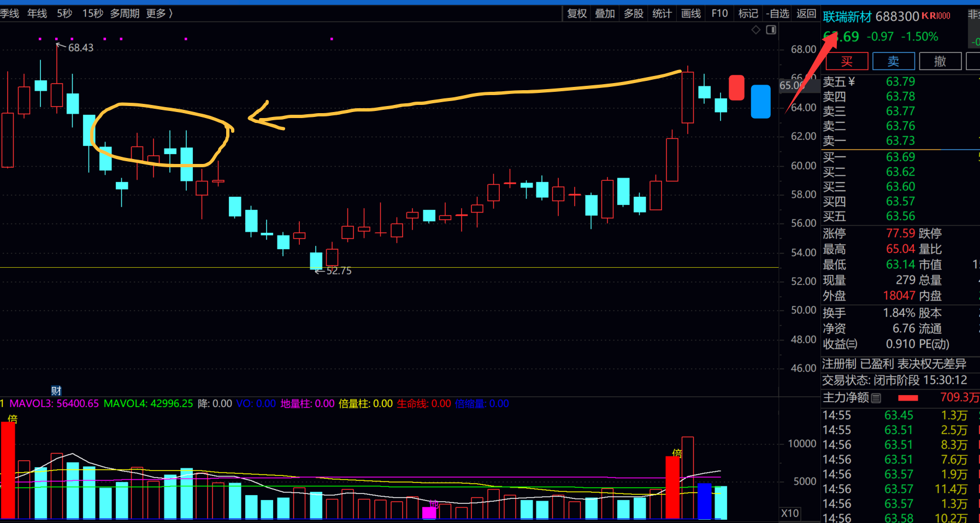Click the diamond icon above the chart

[756, 30]
